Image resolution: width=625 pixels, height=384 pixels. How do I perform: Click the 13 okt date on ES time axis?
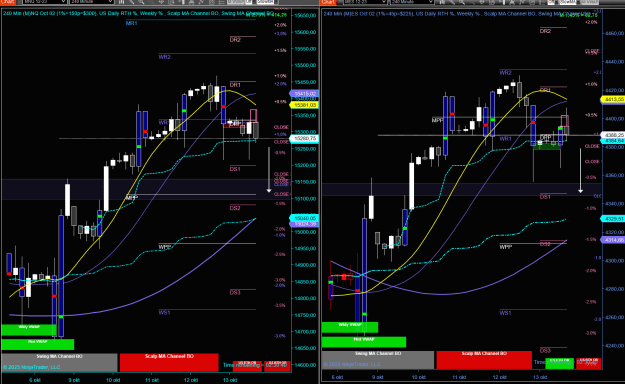(x=540, y=377)
